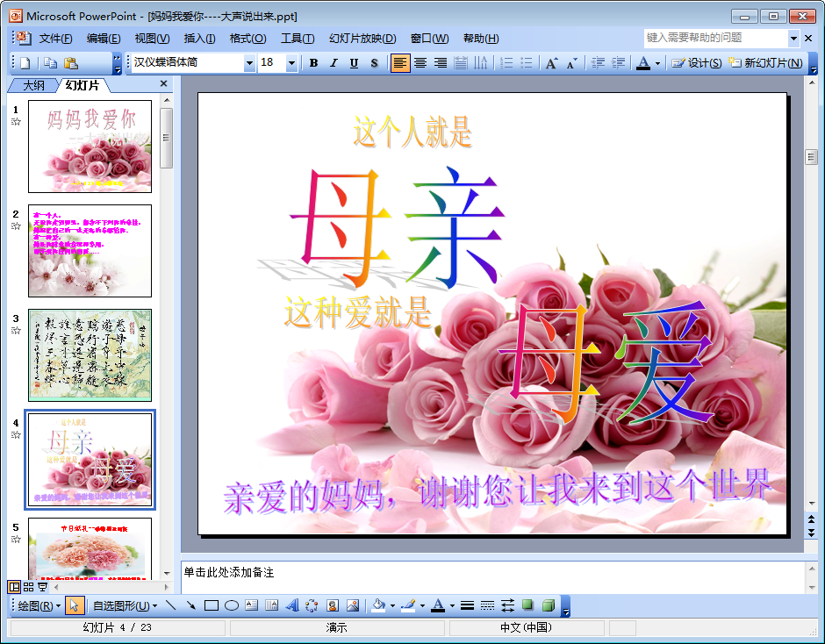This screenshot has width=825, height=644.
Task: Click the Distribute alignment icon
Action: click(x=461, y=63)
